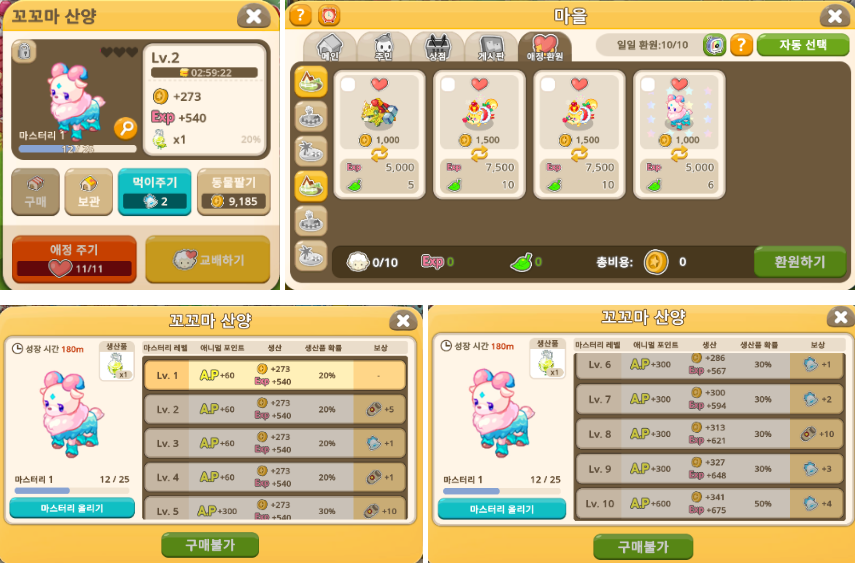The height and width of the screenshot is (563, 855).
Task: Click the magnifying glass on animal portrait
Action: [x=125, y=128]
